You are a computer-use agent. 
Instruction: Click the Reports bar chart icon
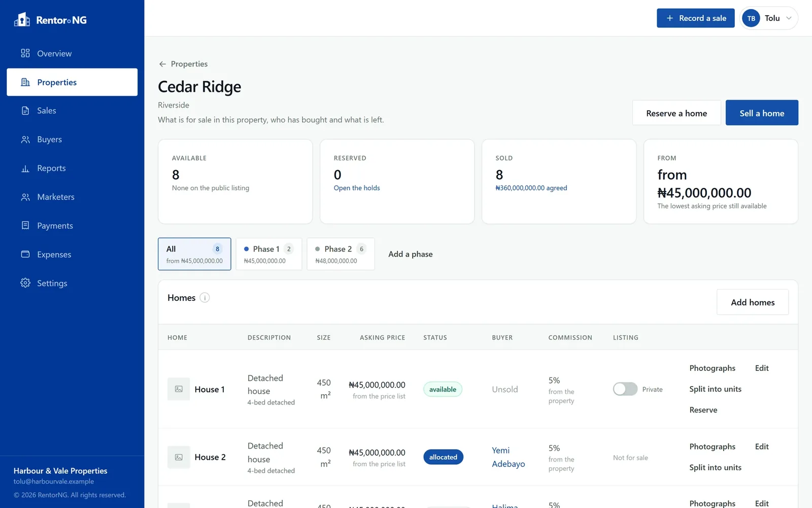[25, 168]
